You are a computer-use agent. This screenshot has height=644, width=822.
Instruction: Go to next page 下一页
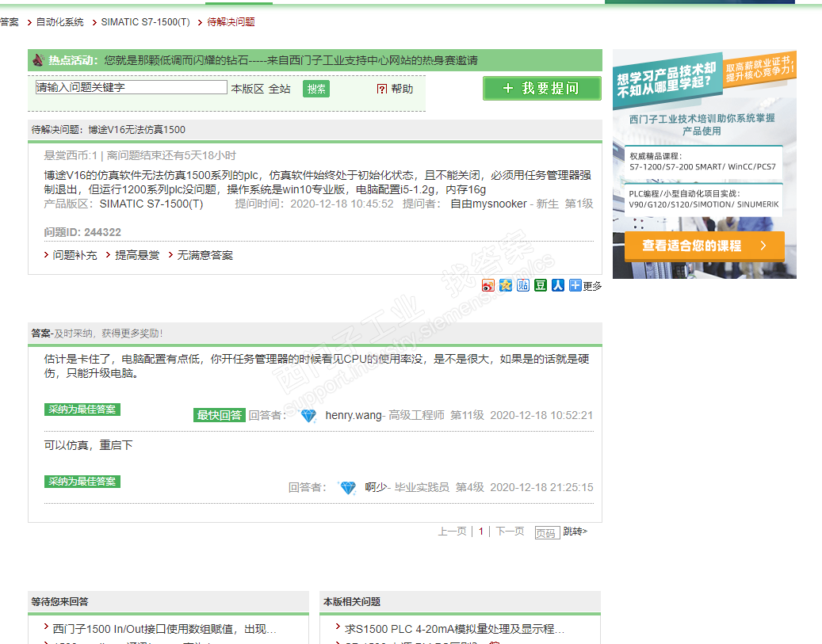(x=510, y=532)
